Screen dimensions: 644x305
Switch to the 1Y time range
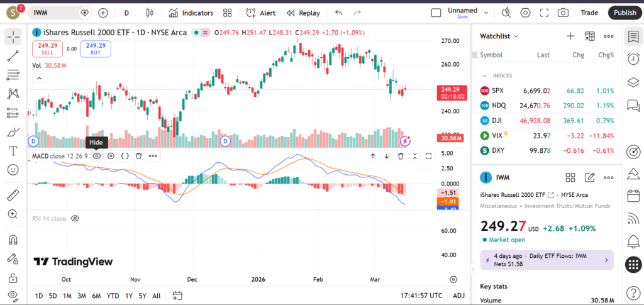tap(128, 296)
